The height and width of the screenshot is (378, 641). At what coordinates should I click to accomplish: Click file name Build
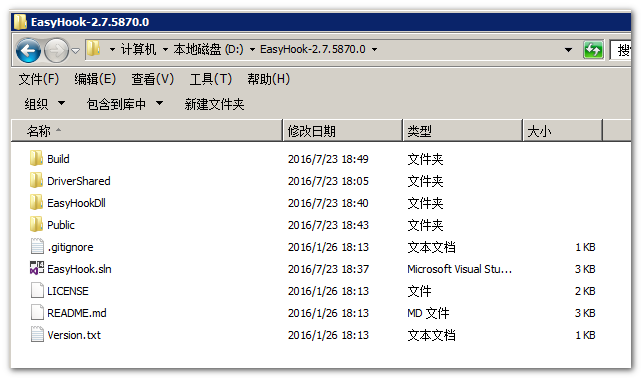pyautogui.click(x=58, y=159)
